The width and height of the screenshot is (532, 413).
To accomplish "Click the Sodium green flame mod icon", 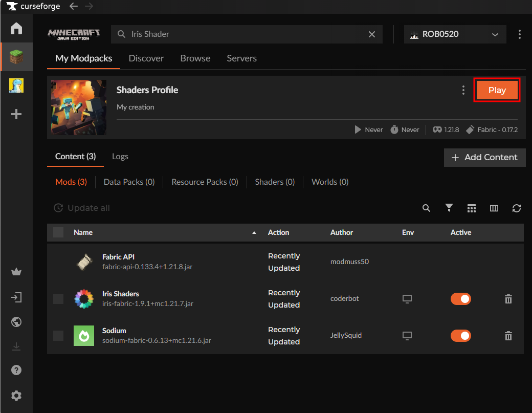I will coord(84,336).
